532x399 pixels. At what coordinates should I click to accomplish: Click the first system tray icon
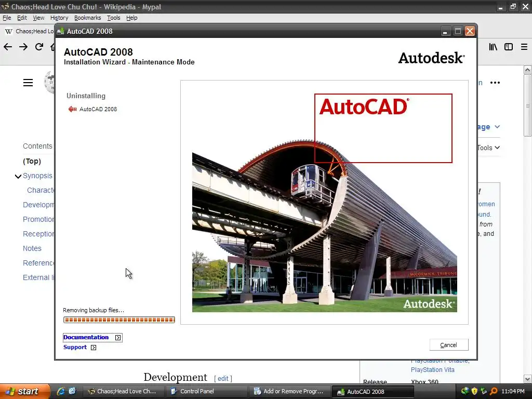click(x=465, y=391)
